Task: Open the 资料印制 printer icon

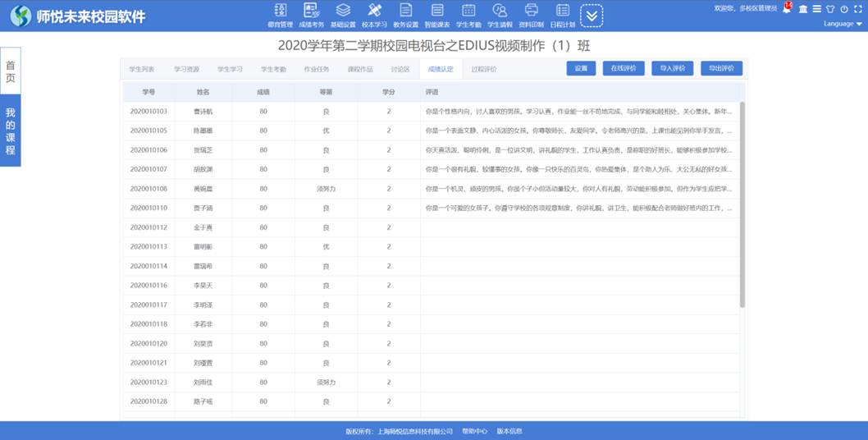Action: coord(531,11)
